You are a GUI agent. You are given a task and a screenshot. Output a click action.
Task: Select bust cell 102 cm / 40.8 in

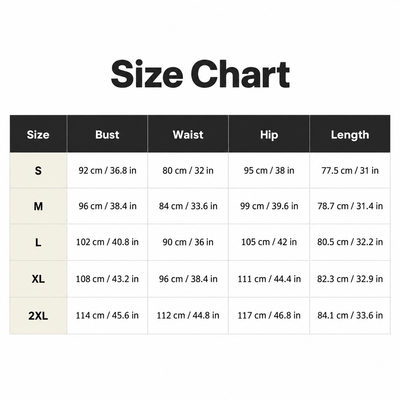tap(107, 242)
